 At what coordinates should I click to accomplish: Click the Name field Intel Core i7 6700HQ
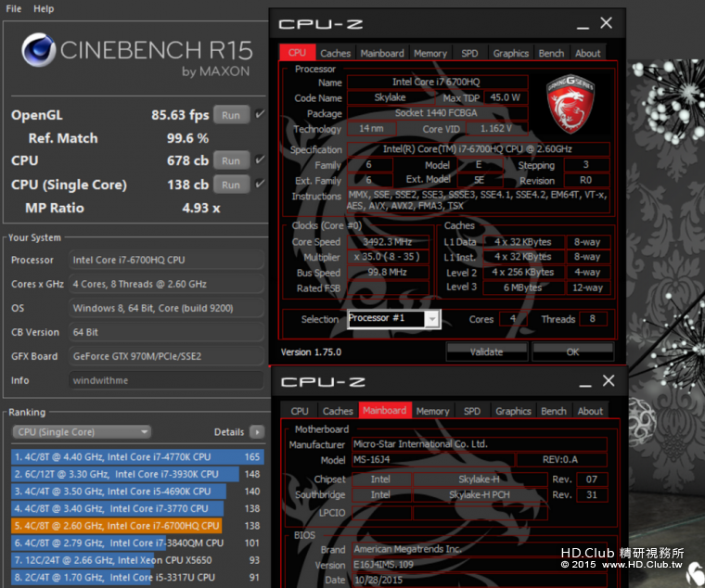[x=437, y=82]
